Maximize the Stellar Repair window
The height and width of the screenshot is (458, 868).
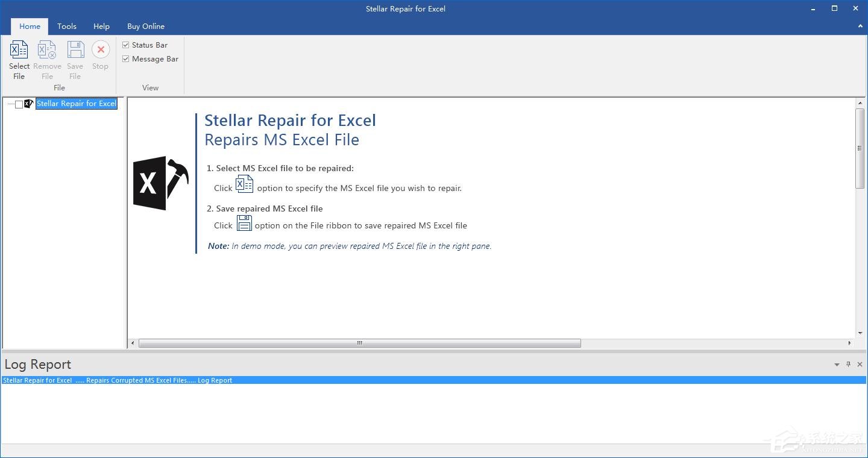[x=835, y=8]
